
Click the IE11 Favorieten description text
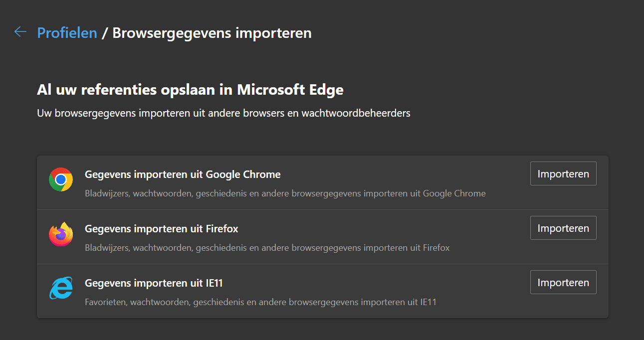click(x=261, y=302)
